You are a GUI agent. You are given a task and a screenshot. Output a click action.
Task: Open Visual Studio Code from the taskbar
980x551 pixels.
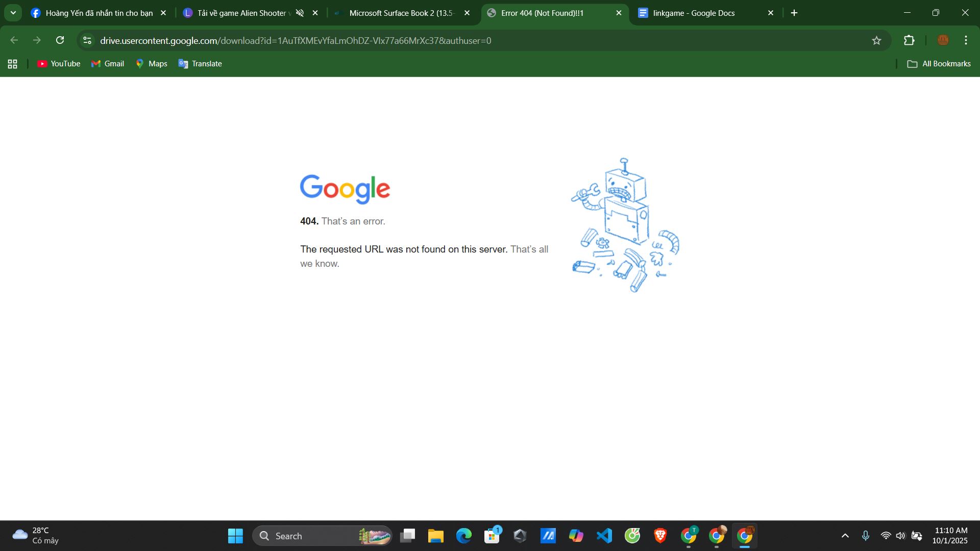point(604,536)
